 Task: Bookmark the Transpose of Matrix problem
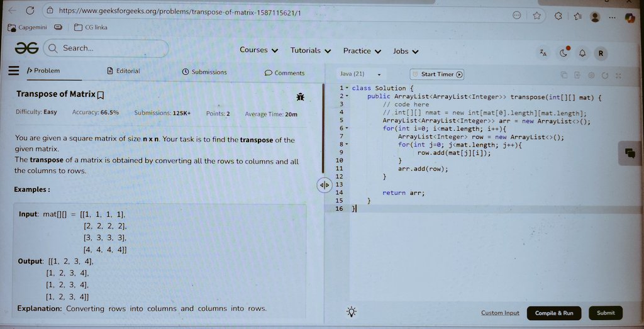pyautogui.click(x=100, y=95)
